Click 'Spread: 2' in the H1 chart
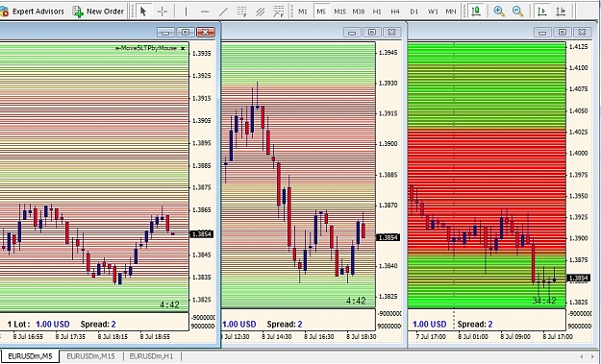Viewport: 601px width, 364px height. click(475, 325)
